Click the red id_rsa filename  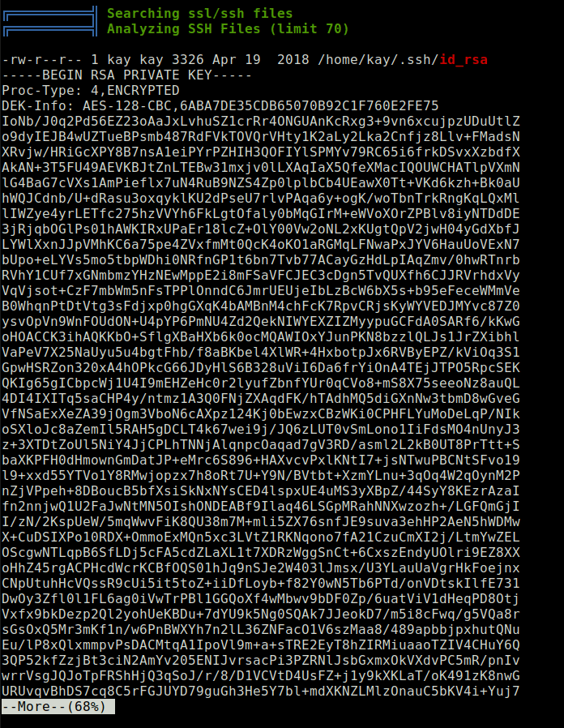point(464,60)
